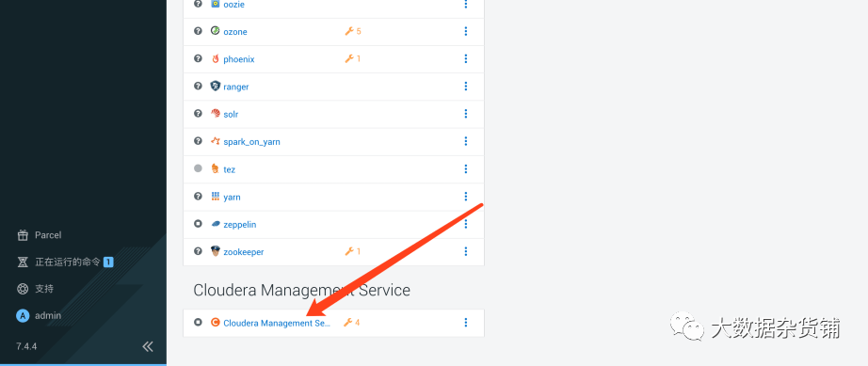Click zookeeper's unknown health status icon

click(199, 251)
